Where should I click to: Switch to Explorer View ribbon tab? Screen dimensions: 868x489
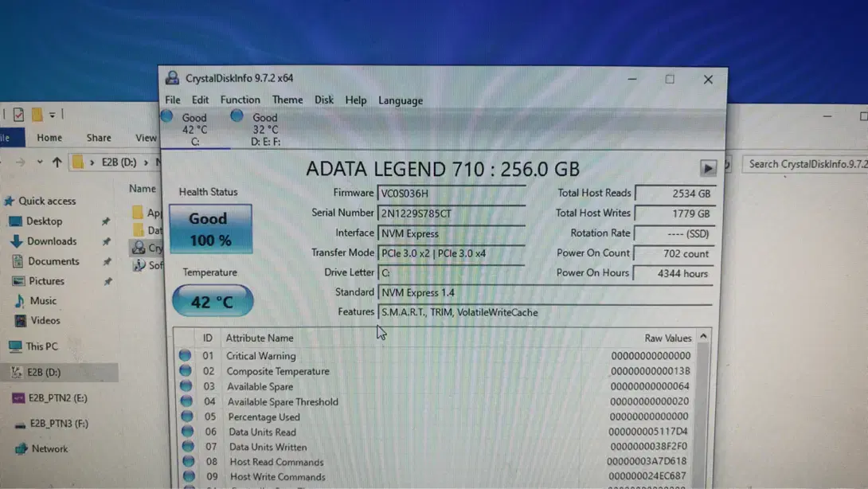coord(147,137)
